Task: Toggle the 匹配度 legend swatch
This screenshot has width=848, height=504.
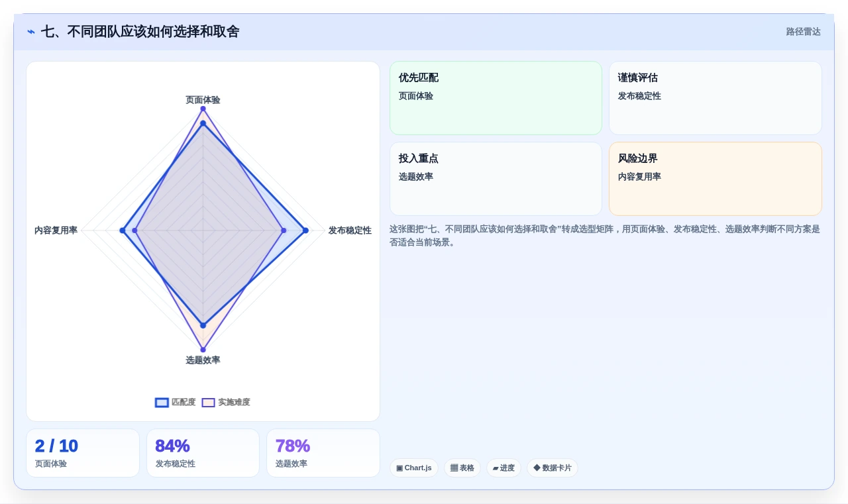Action: (162, 403)
